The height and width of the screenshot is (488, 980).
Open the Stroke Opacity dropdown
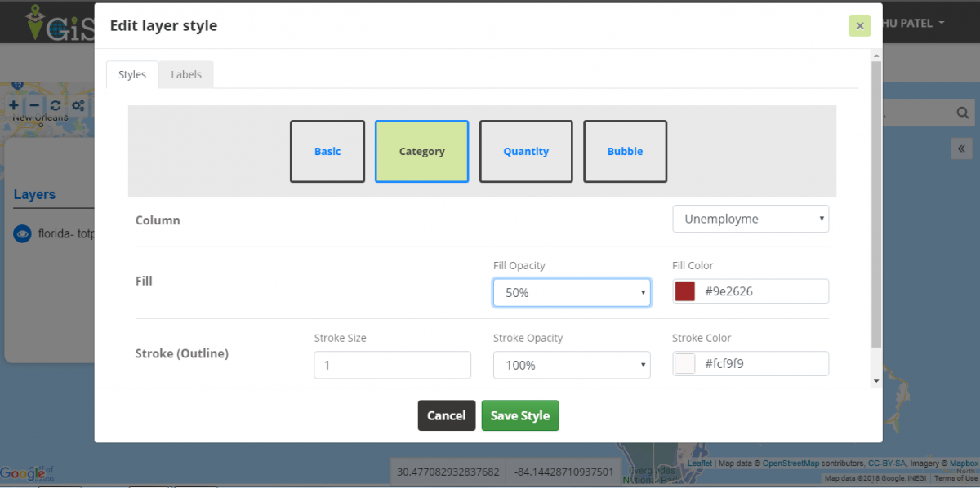(571, 365)
